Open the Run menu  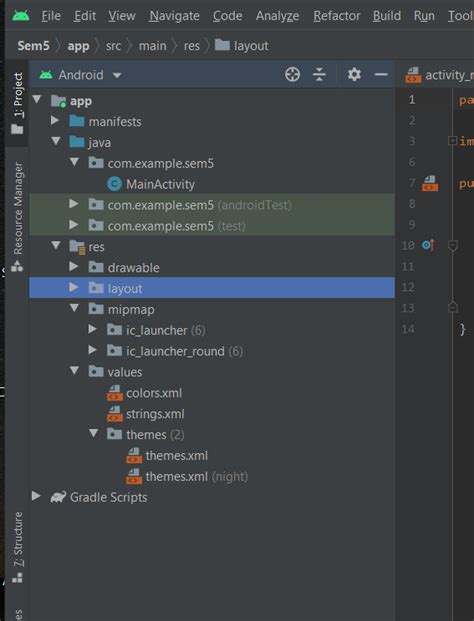(x=424, y=16)
